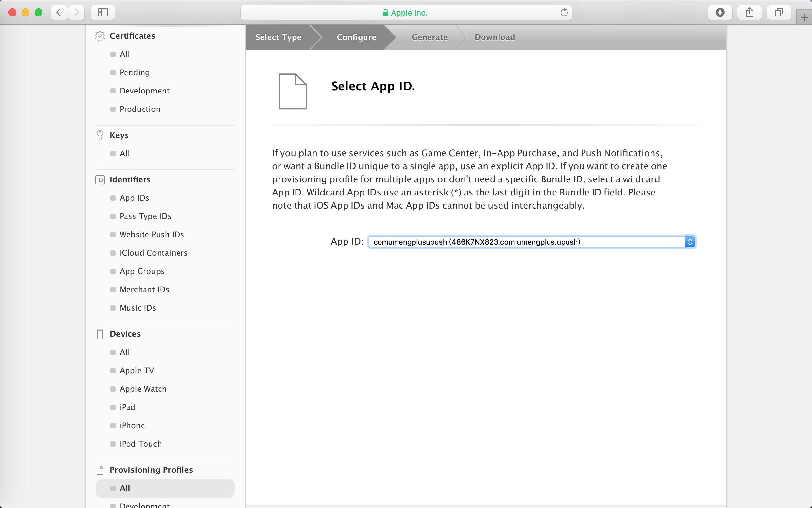
Task: Show the Safari downloads list
Action: click(x=719, y=13)
